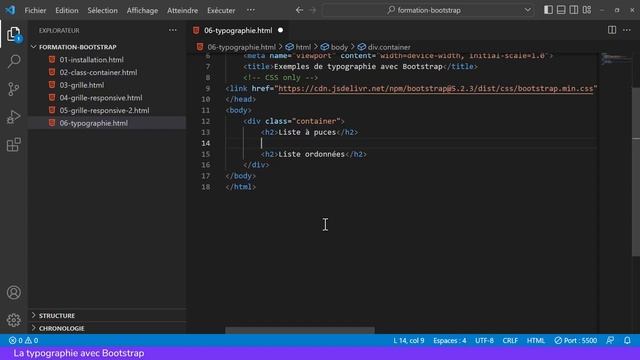Click the code minimap

point(616,58)
